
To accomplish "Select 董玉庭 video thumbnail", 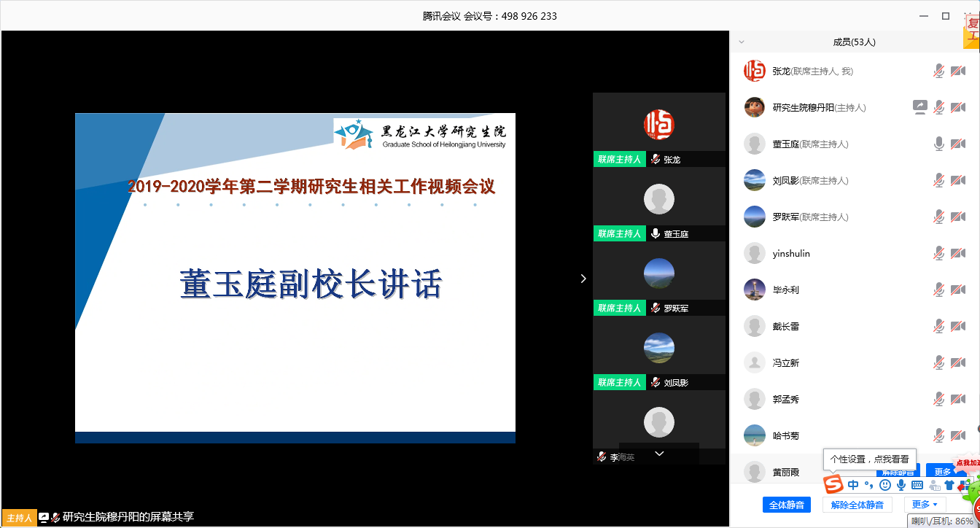I will click(x=659, y=199).
